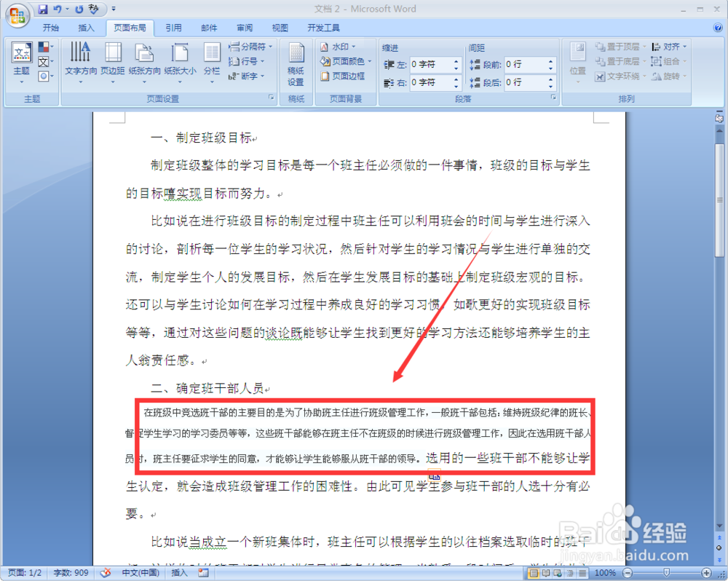Click previous page browse button
Screen dimensions: 728x581
719,538
